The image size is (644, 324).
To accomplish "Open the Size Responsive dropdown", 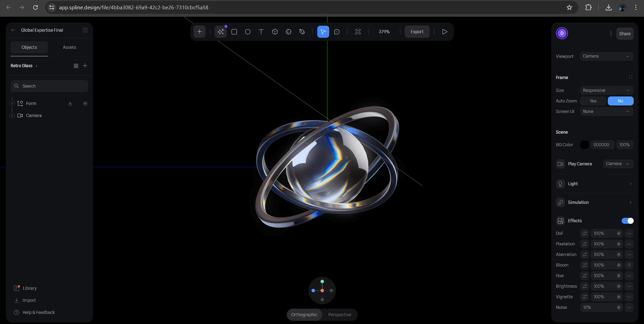I will [607, 90].
